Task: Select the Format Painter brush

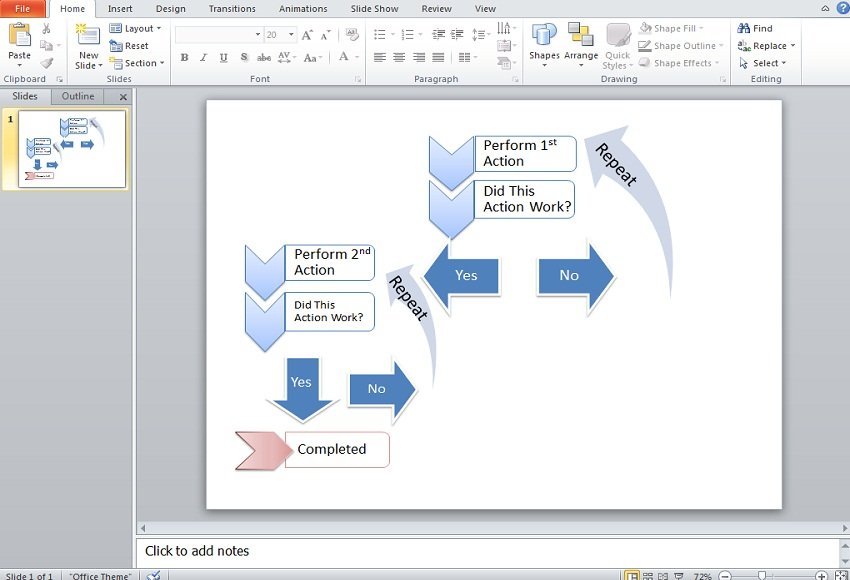Action: (x=47, y=63)
